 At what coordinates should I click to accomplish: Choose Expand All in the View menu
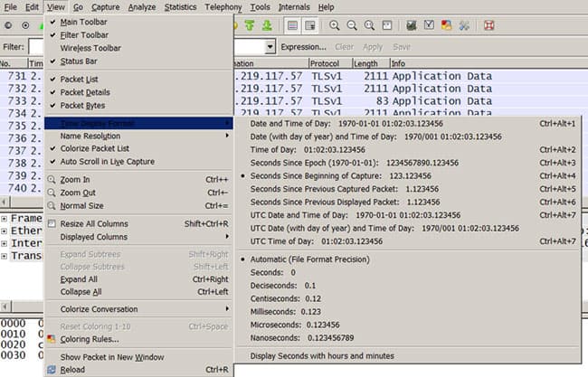point(138,279)
